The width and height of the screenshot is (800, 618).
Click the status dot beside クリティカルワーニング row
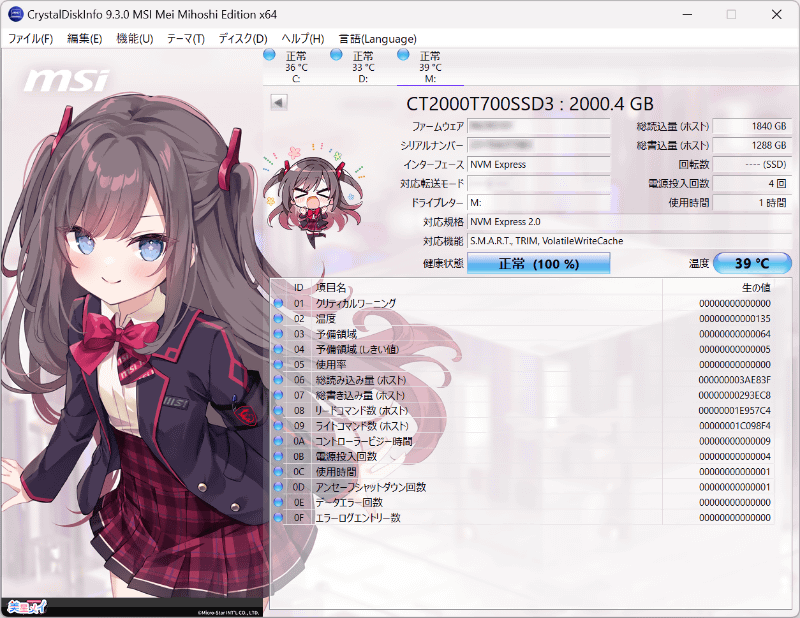276,302
